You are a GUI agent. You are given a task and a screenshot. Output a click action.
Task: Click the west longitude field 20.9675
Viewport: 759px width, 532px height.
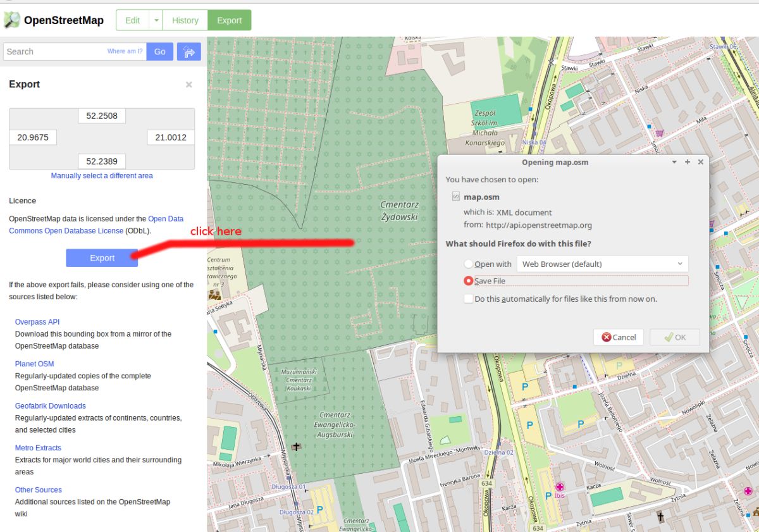click(x=33, y=137)
